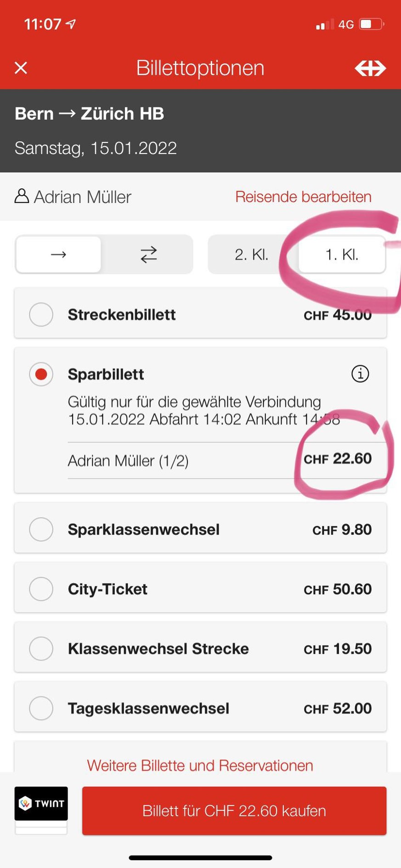
Task: Select Klassenwechsel Strecke option
Action: click(41, 649)
